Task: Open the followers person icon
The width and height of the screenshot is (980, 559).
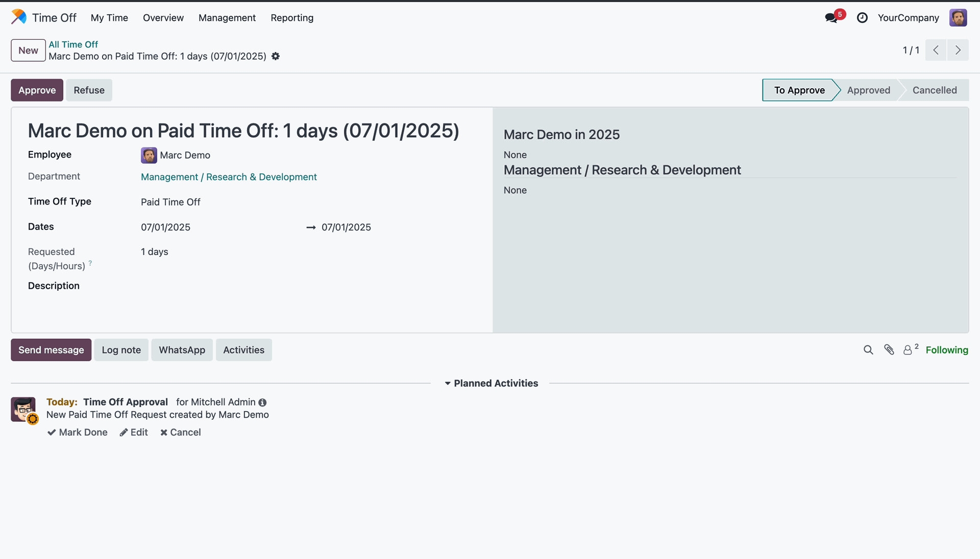Action: [908, 350]
